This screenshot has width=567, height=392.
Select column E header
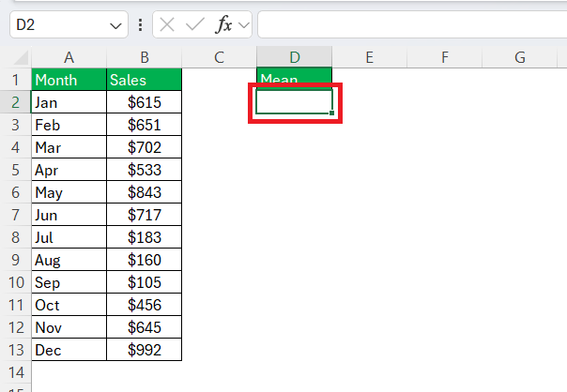[x=369, y=57]
